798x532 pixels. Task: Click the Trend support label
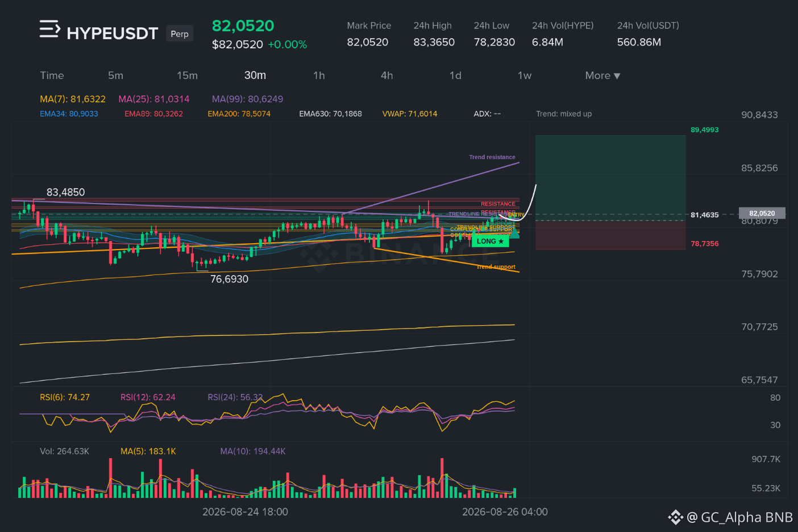coord(496,267)
